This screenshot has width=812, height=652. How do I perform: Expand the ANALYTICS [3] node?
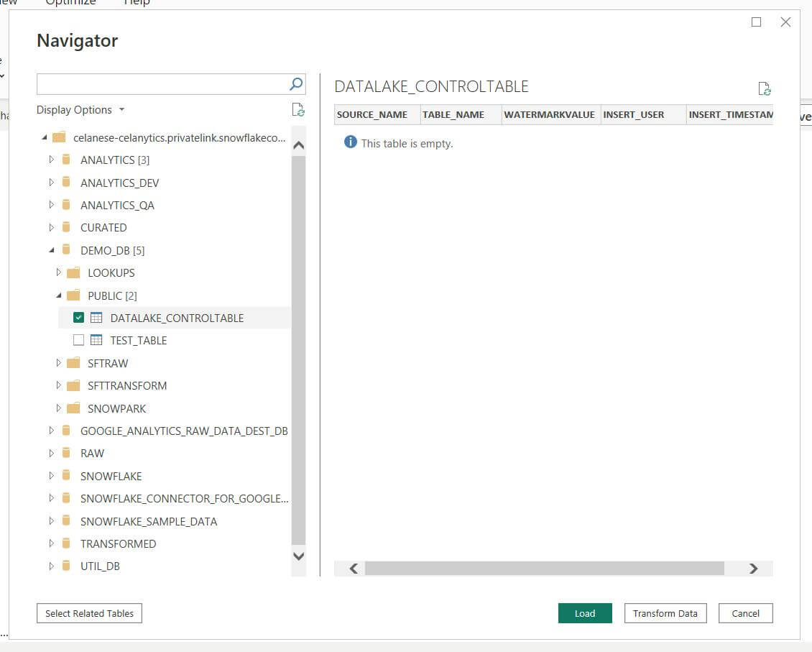pos(51,160)
